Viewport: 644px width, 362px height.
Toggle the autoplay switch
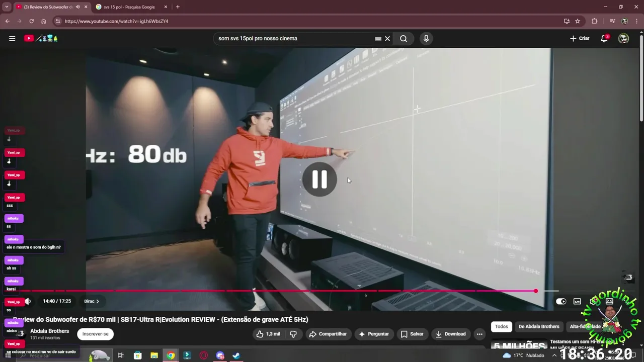pyautogui.click(x=561, y=301)
